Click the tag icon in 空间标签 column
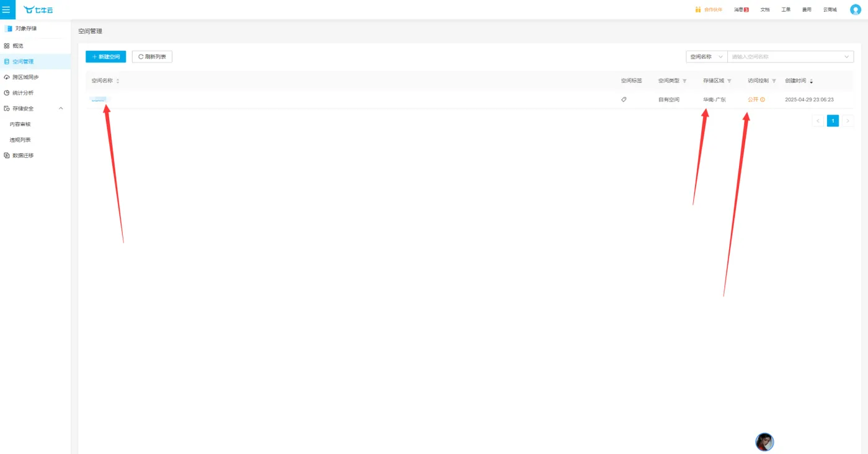Viewport: 868px width, 454px height. (x=624, y=99)
